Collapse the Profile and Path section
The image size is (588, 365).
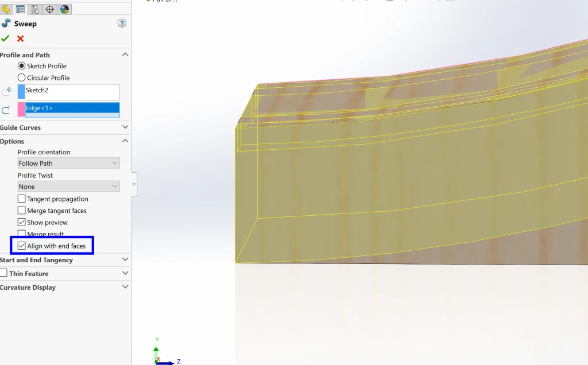(x=125, y=55)
